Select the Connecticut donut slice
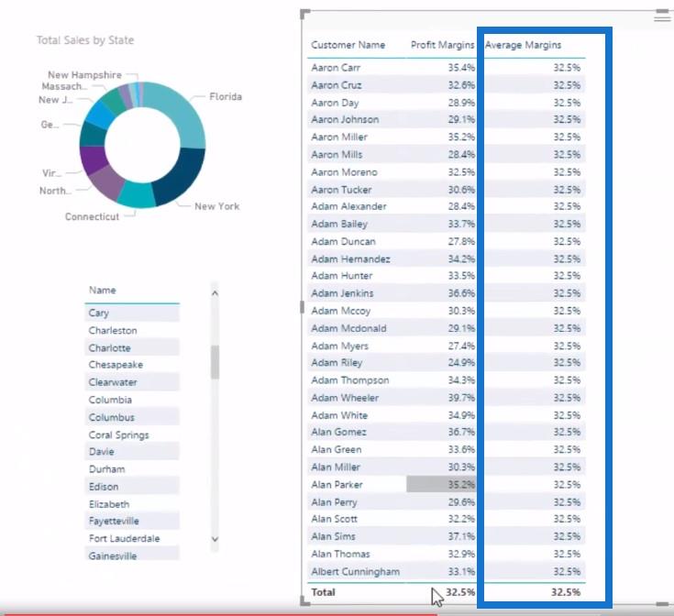 tap(137, 195)
